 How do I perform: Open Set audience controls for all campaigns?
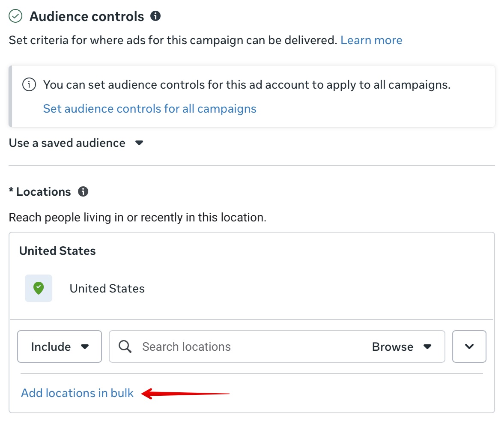149,108
